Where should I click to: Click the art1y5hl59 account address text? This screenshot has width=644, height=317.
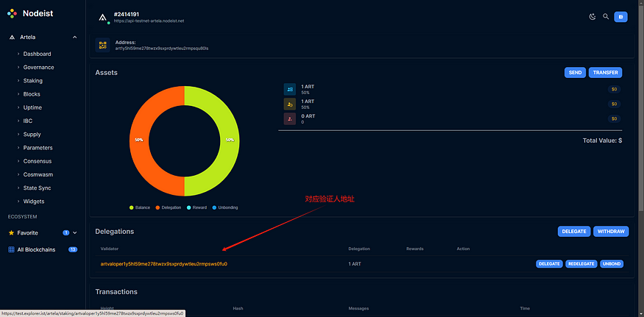coord(162,49)
